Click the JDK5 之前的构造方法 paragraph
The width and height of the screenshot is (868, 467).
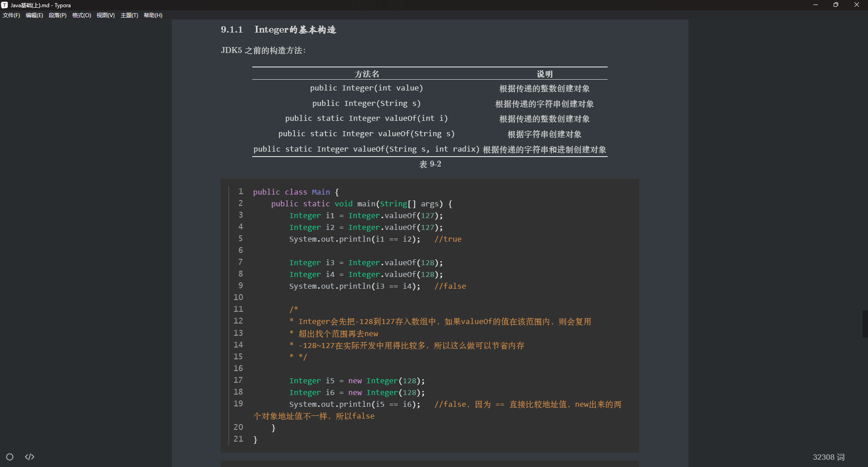click(x=263, y=51)
